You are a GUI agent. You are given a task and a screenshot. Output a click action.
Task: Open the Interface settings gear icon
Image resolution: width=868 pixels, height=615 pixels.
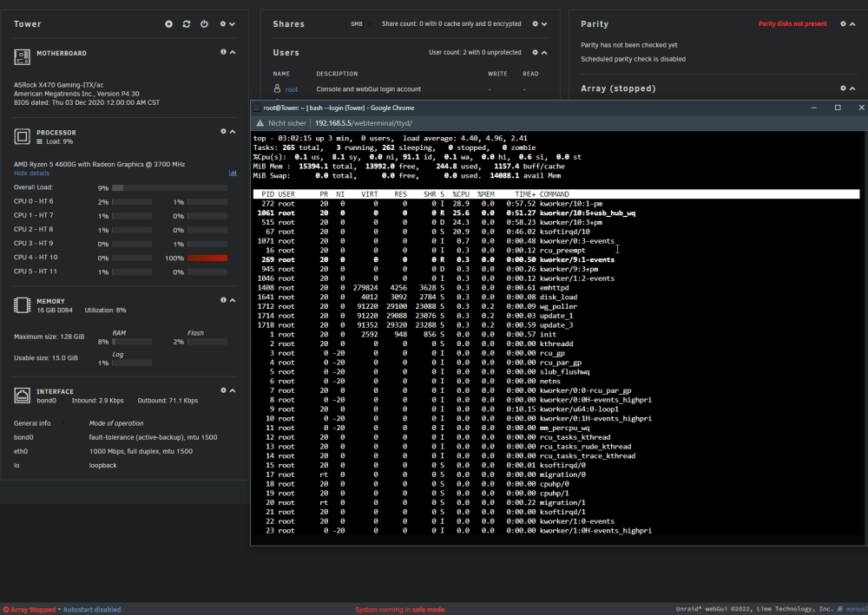(x=224, y=390)
